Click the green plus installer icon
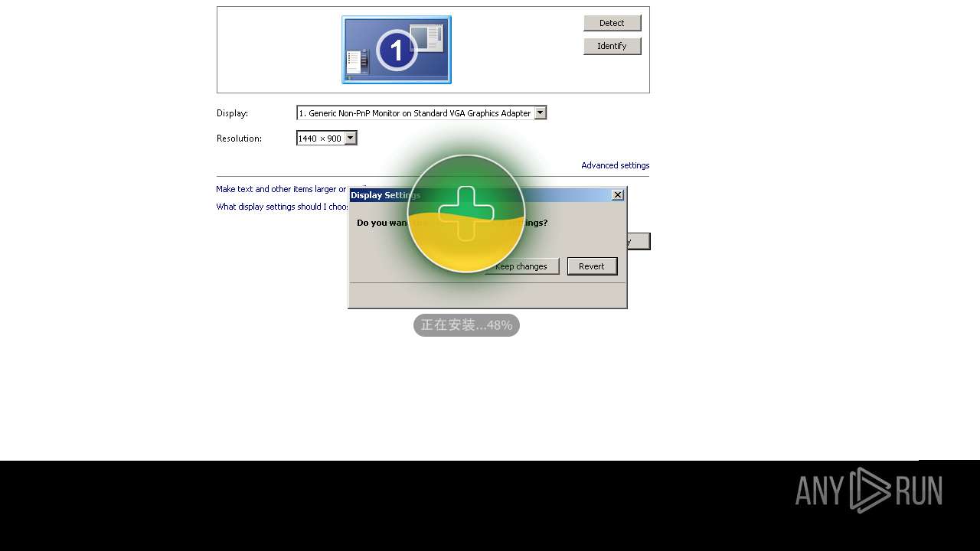The image size is (980, 551). tap(466, 214)
